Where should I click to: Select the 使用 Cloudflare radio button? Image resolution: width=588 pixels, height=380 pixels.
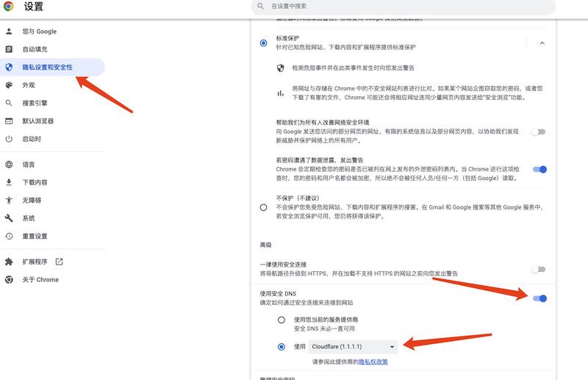[282, 347]
